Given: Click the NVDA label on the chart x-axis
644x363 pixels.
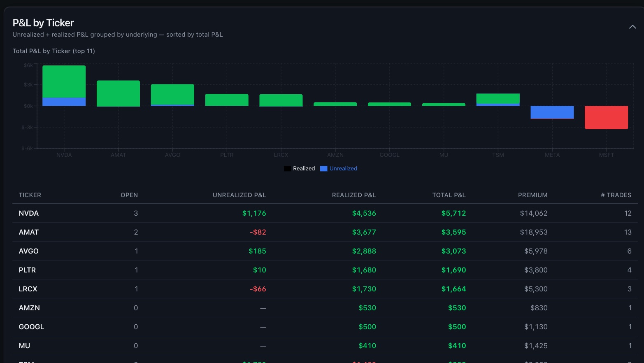Looking at the screenshot, I should [x=64, y=155].
